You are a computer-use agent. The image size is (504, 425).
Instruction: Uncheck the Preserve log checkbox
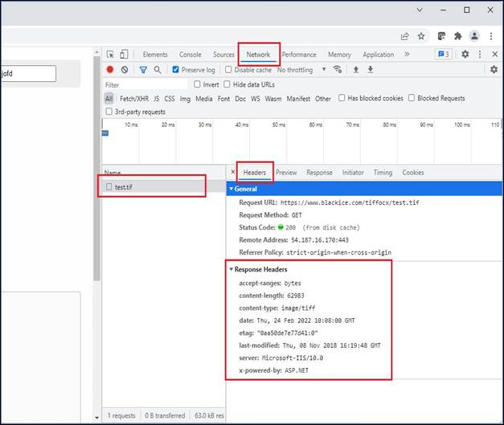click(x=176, y=70)
